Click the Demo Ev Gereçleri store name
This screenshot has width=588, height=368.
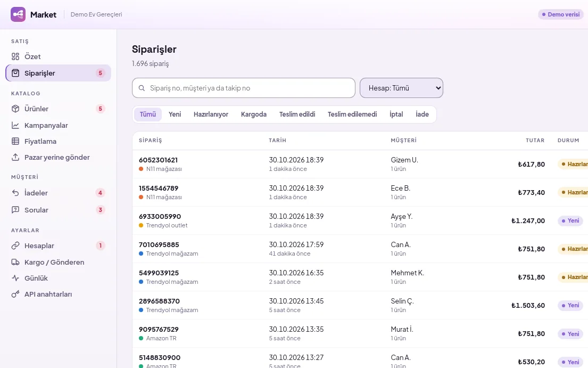pyautogui.click(x=96, y=14)
